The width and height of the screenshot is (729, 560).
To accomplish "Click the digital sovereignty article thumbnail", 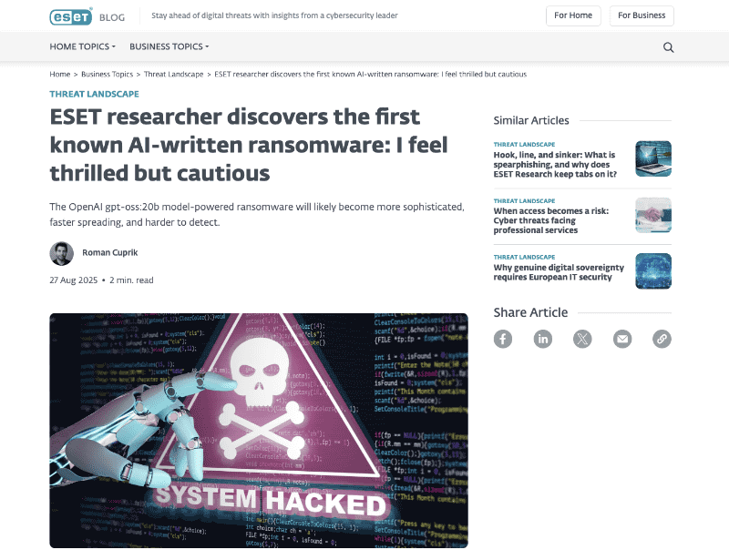I will point(653,271).
